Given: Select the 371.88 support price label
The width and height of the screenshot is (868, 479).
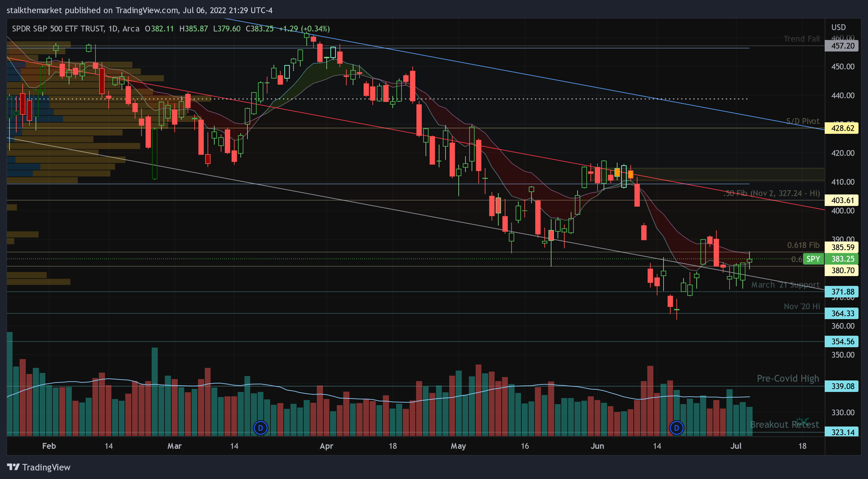Looking at the screenshot, I should [842, 292].
